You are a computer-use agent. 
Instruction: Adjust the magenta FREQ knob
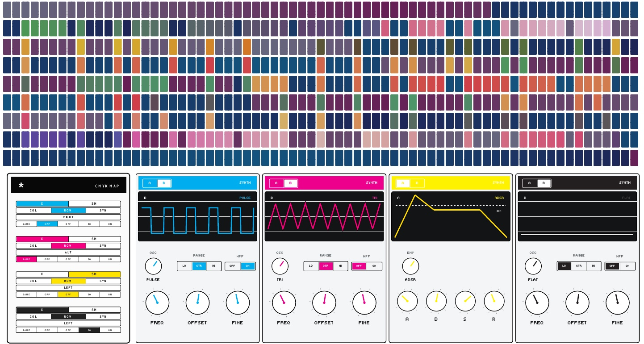284,303
